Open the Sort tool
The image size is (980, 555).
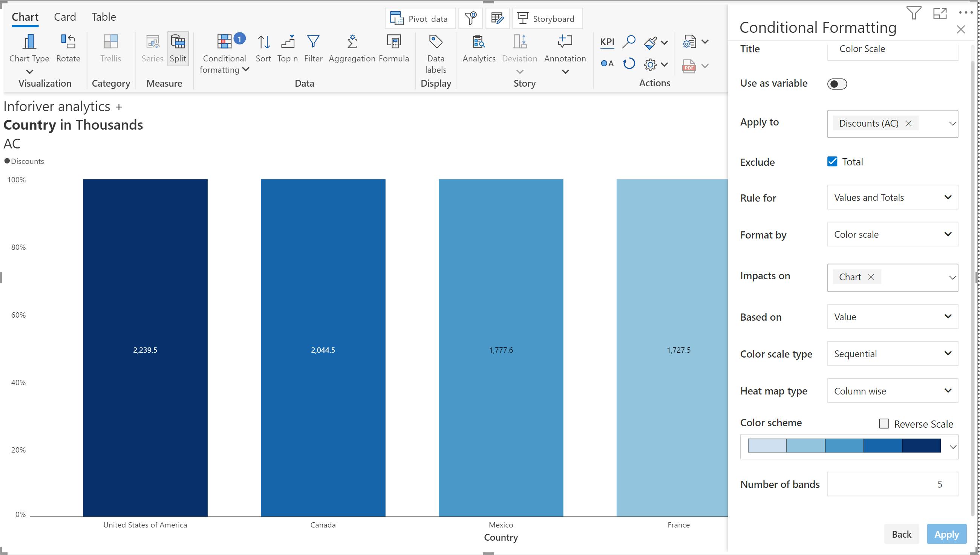263,42
